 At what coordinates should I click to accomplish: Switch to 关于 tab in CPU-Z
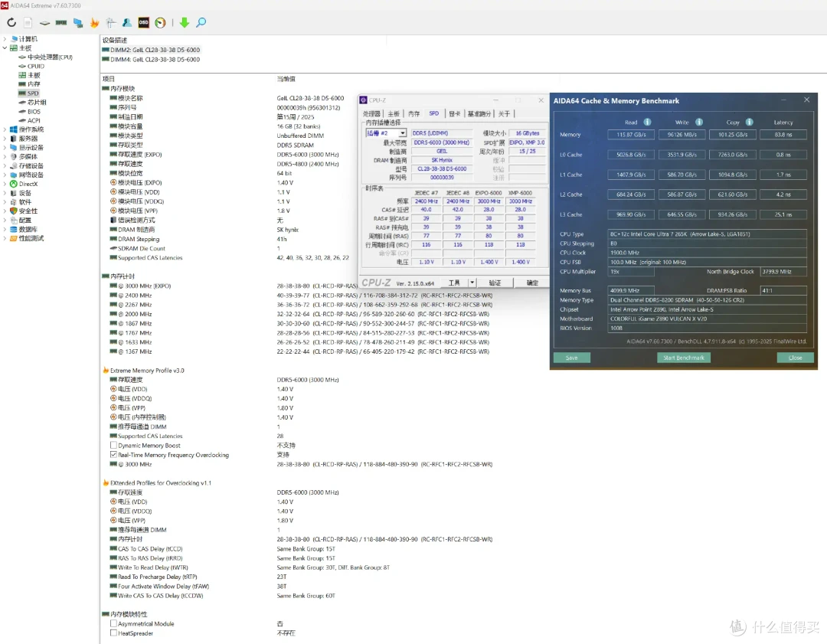point(504,113)
